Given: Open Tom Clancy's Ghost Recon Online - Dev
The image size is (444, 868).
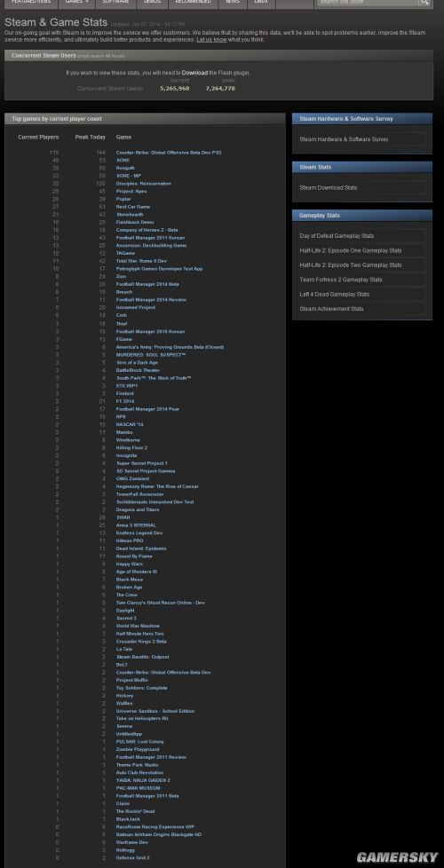Looking at the screenshot, I should 160,603.
